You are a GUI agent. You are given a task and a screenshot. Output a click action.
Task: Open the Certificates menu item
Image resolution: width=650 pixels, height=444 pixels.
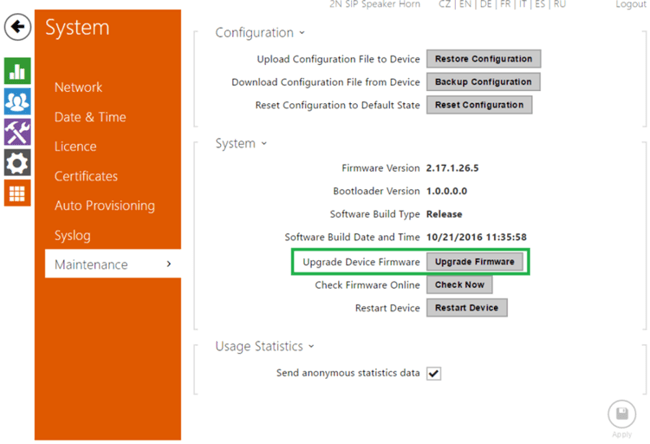pyautogui.click(x=86, y=176)
